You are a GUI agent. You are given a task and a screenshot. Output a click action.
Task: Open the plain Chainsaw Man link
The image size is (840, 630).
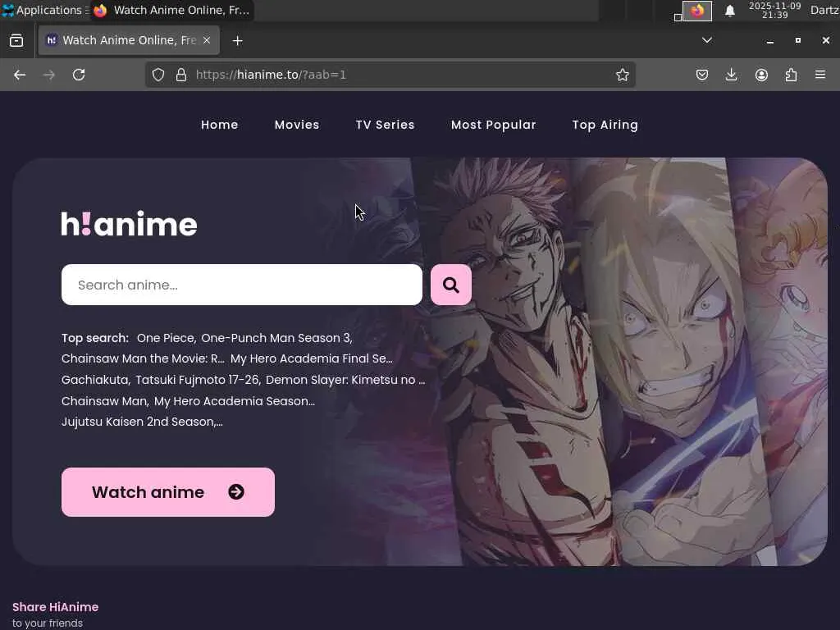point(105,401)
